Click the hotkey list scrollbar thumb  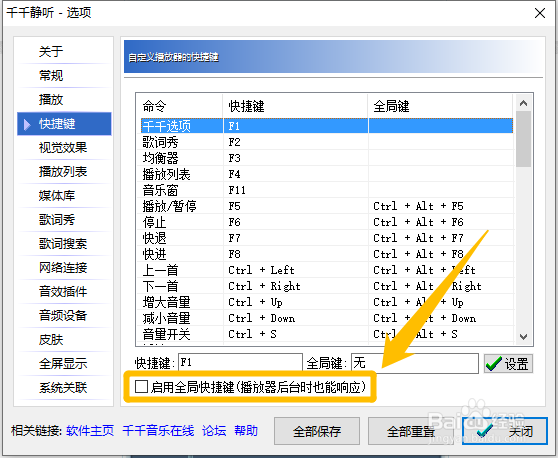pos(523,139)
